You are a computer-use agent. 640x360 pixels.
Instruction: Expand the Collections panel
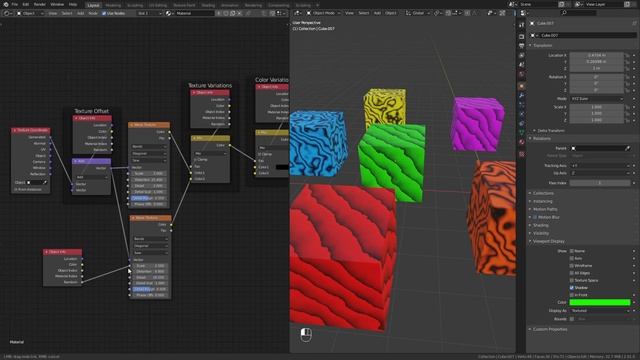tap(543, 193)
